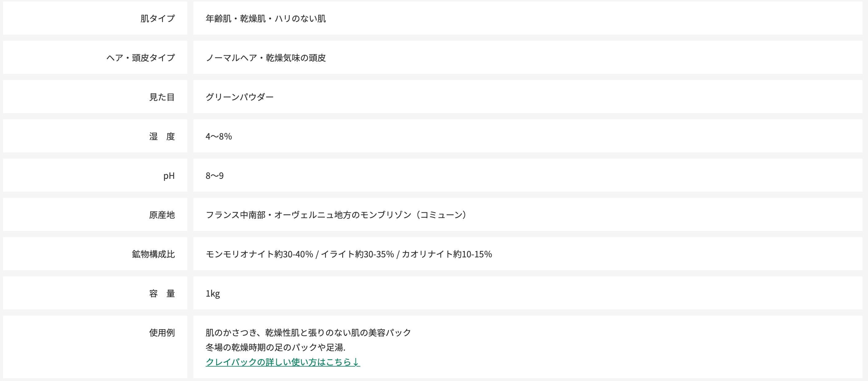Viewport: 868px width, 381px height.
Task: Select the 1kg volume value
Action: coord(213,294)
